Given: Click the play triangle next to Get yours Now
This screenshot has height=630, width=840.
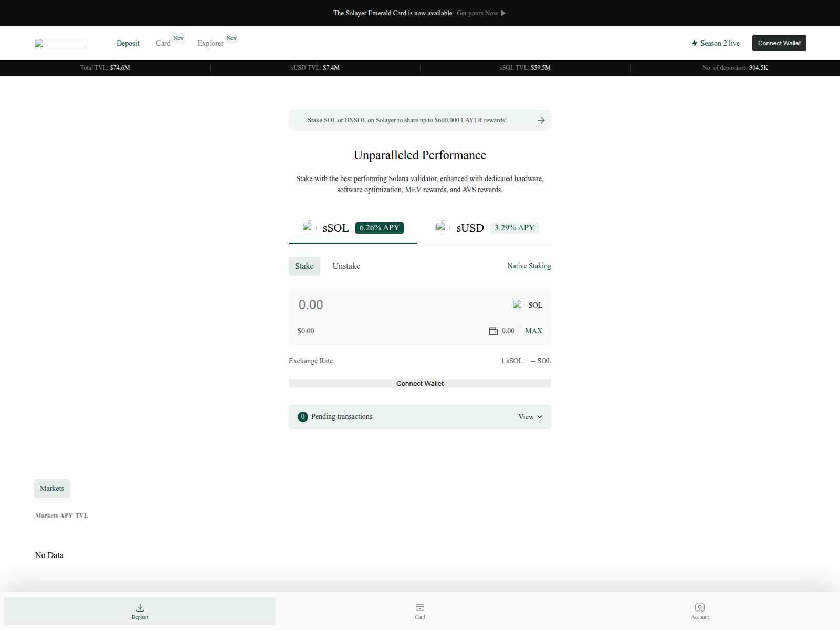Looking at the screenshot, I should click(503, 13).
